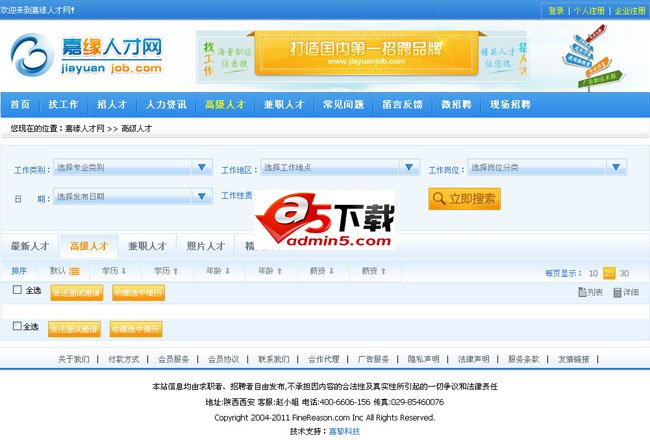Sort 年龄 ascending
650x440 pixels.
(270, 271)
